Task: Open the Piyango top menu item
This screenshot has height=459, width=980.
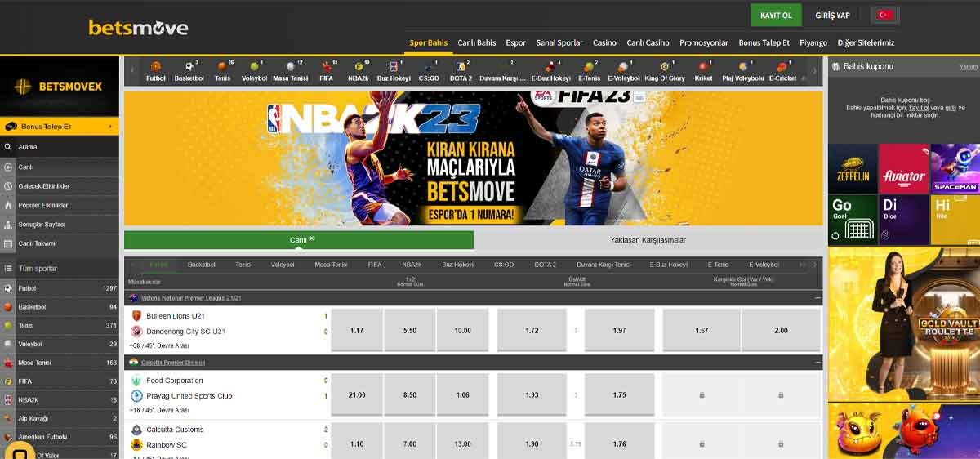Action: coord(813,42)
